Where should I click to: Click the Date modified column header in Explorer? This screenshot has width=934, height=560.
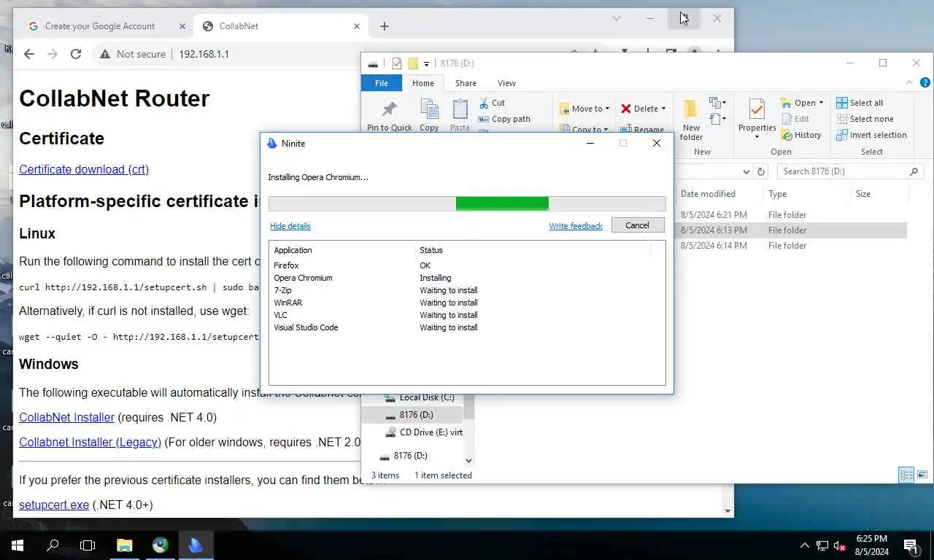pyautogui.click(x=708, y=194)
